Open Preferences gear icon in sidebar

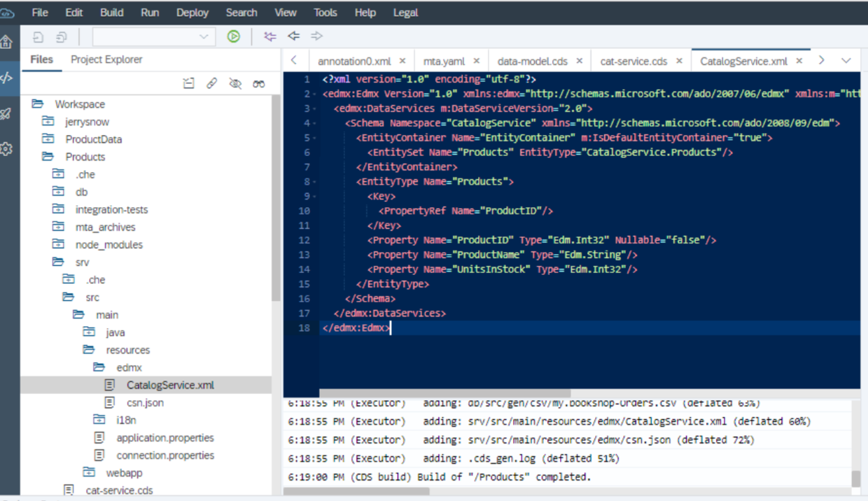tap(6, 148)
